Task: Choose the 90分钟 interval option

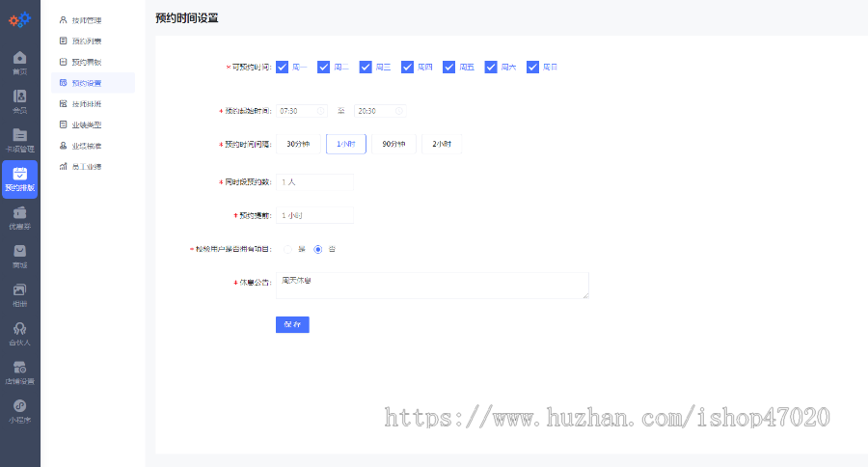Action: (393, 144)
